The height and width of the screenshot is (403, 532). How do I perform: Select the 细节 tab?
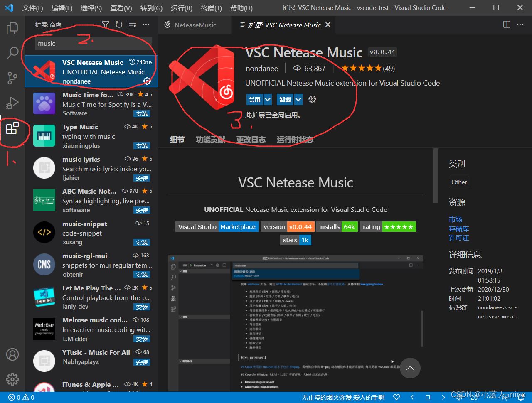[x=177, y=140]
